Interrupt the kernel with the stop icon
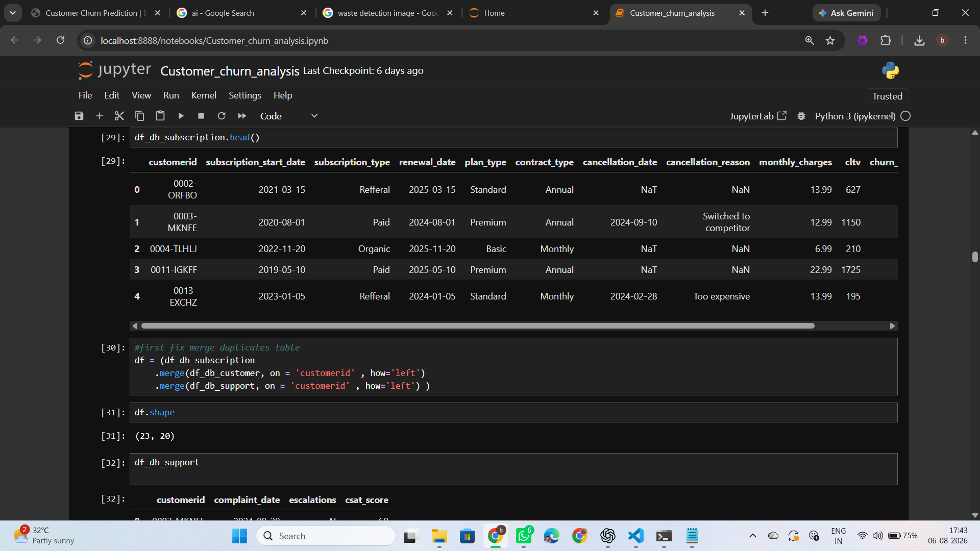The image size is (980, 551). 201,116
